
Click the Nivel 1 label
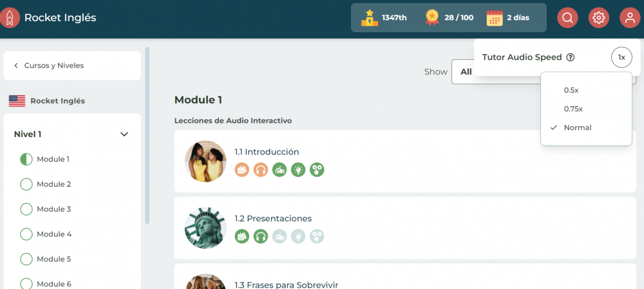(x=28, y=135)
